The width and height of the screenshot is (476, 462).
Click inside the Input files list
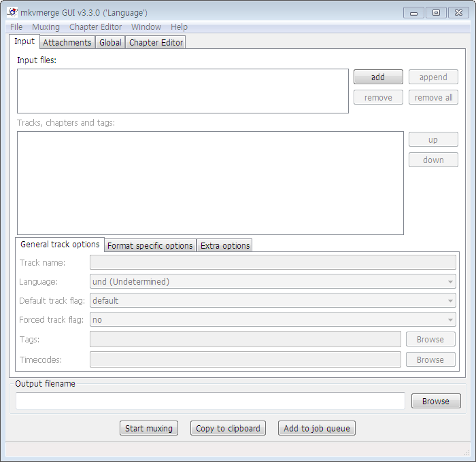point(183,91)
